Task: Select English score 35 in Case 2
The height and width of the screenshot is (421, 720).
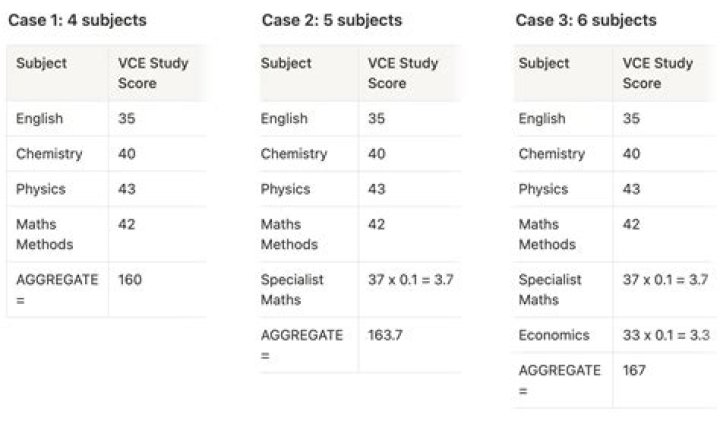Action: point(376,118)
